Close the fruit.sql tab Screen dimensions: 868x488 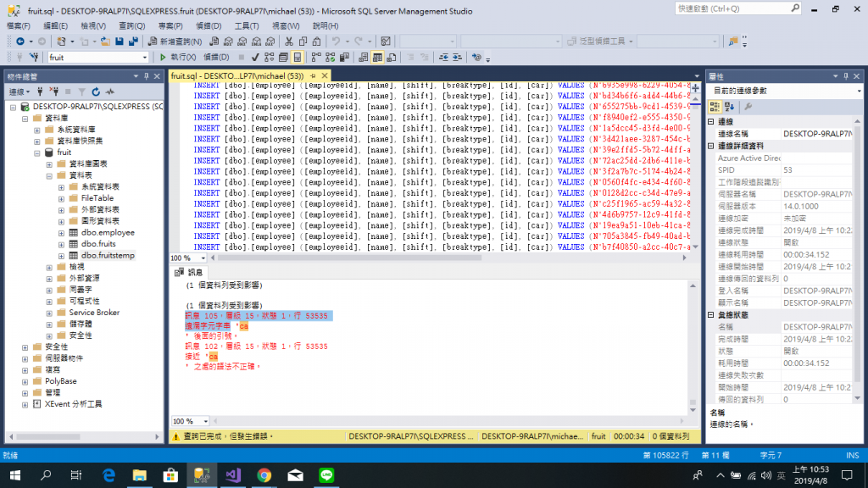tap(325, 75)
